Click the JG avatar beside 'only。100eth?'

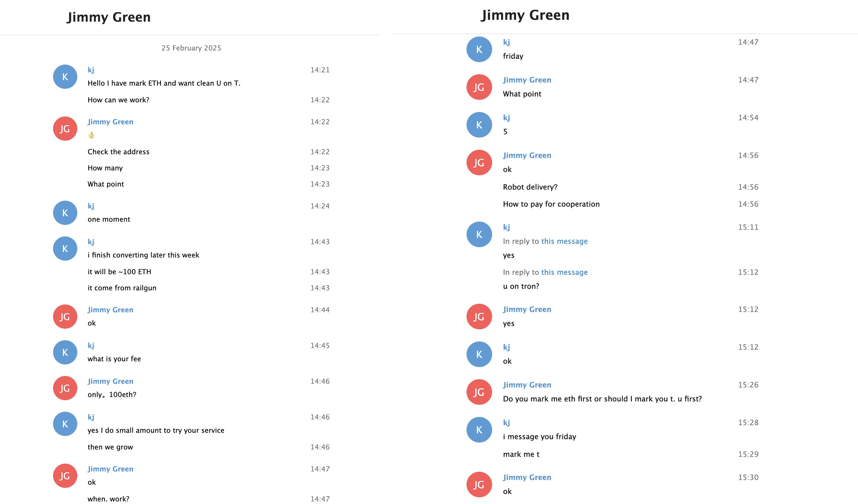[x=65, y=388]
